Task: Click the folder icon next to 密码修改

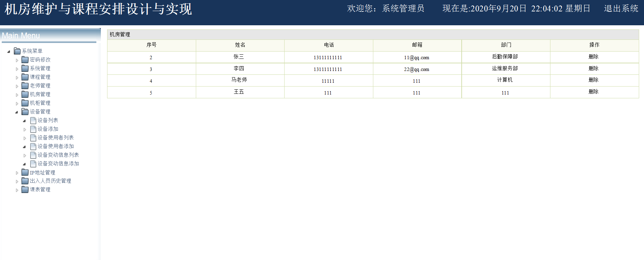Action: click(25, 60)
